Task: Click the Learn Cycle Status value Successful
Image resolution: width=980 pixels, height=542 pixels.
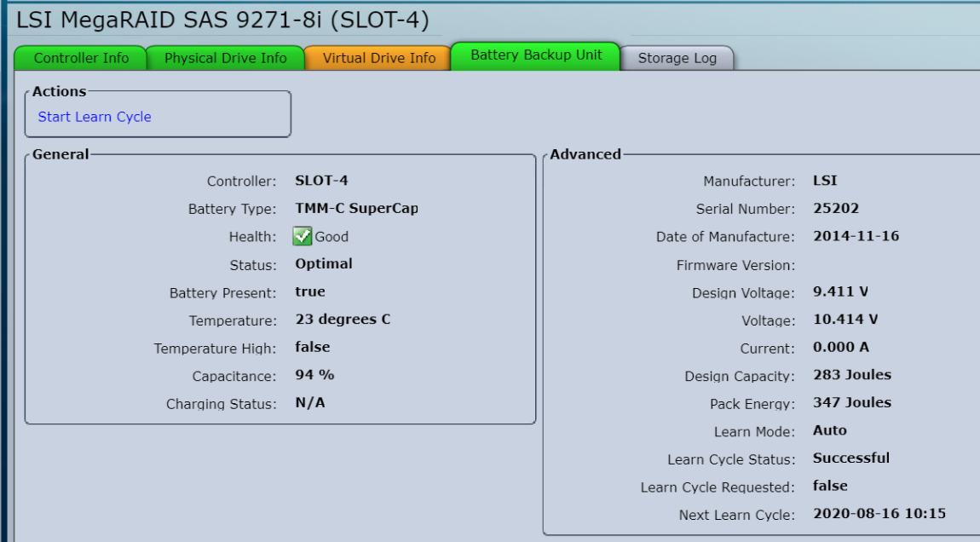Action: click(x=850, y=458)
